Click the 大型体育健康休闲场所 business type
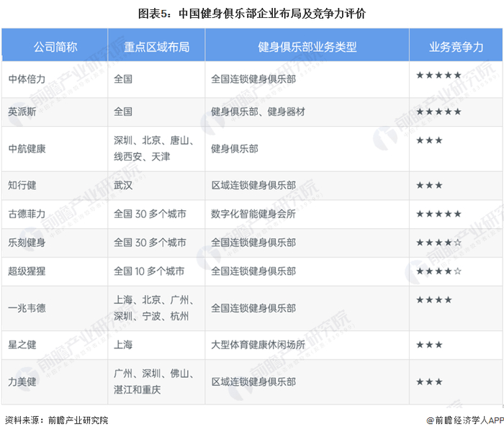Screen dimensions: 504x434 pyautogui.click(x=258, y=345)
